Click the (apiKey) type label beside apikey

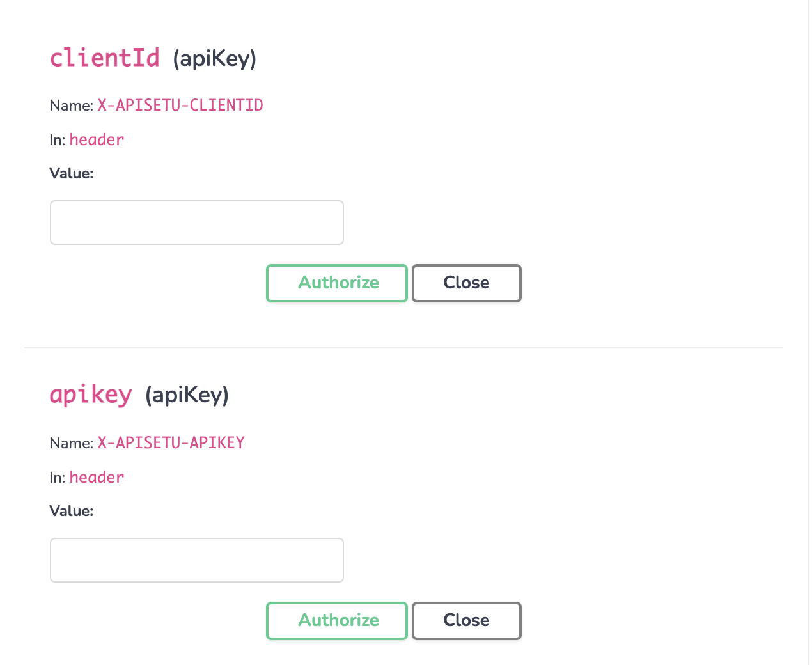[187, 395]
